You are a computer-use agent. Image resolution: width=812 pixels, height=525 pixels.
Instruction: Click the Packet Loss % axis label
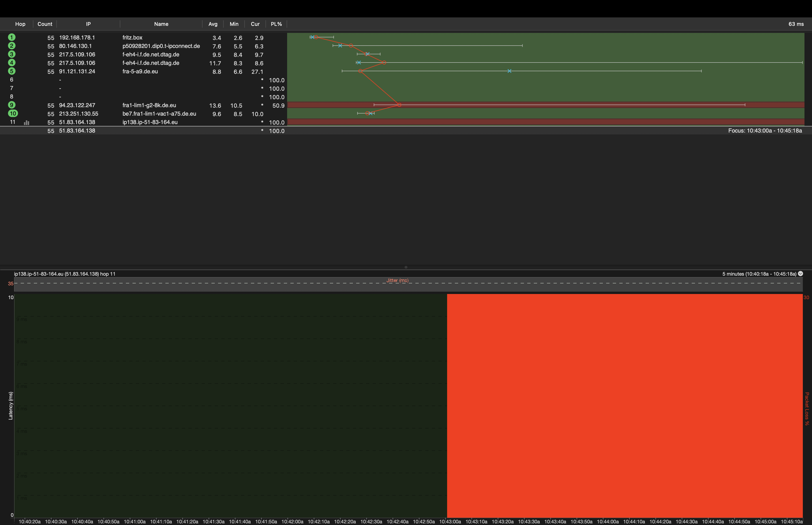807,409
